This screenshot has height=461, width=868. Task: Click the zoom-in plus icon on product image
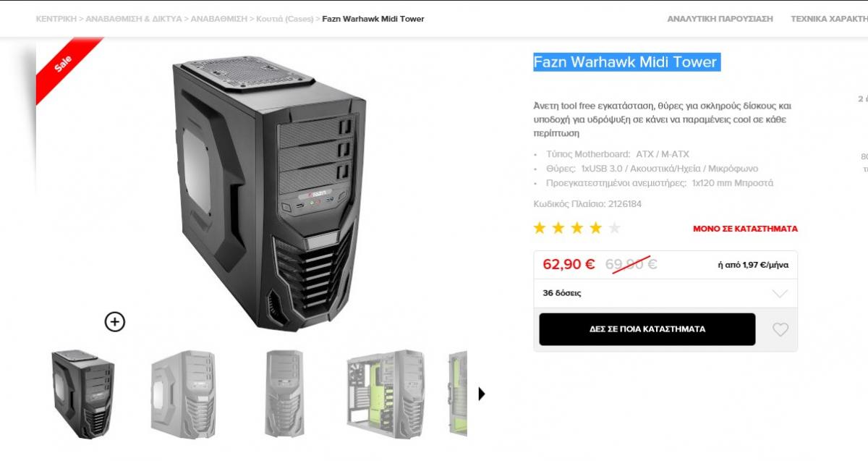click(x=114, y=321)
